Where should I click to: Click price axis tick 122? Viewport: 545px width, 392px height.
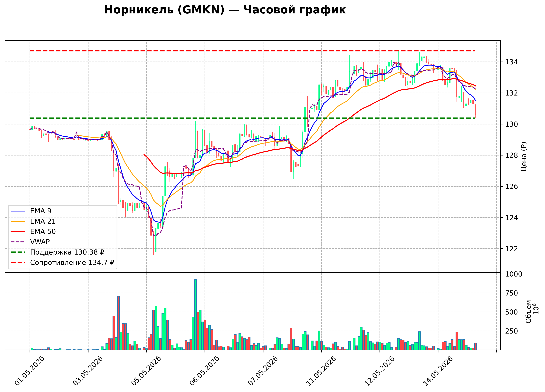511,249
